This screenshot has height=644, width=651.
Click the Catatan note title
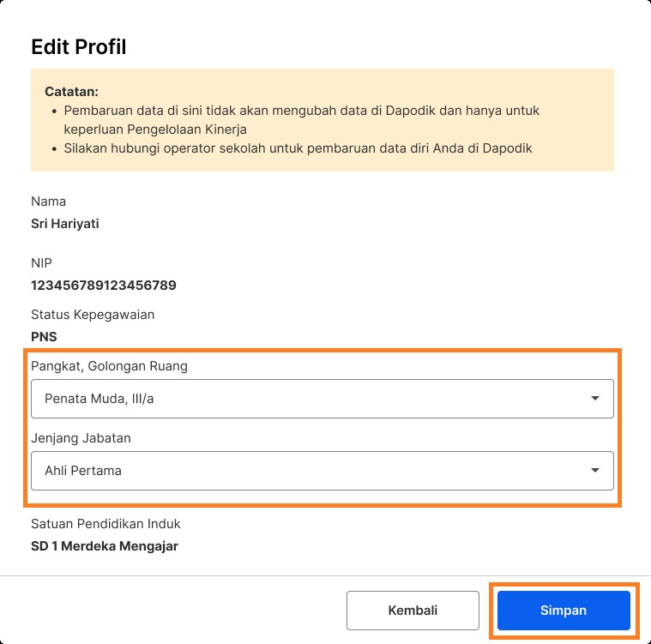point(71,91)
